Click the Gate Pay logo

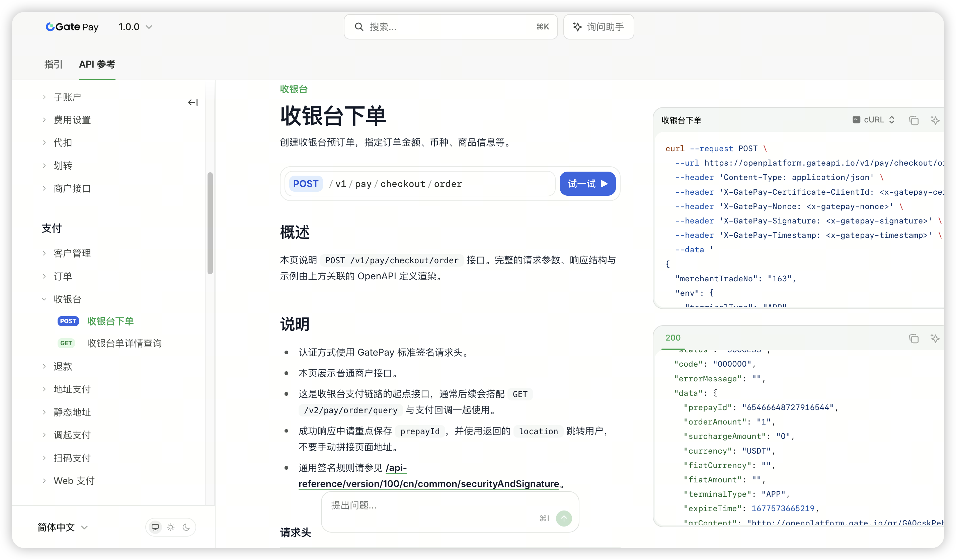(72, 27)
